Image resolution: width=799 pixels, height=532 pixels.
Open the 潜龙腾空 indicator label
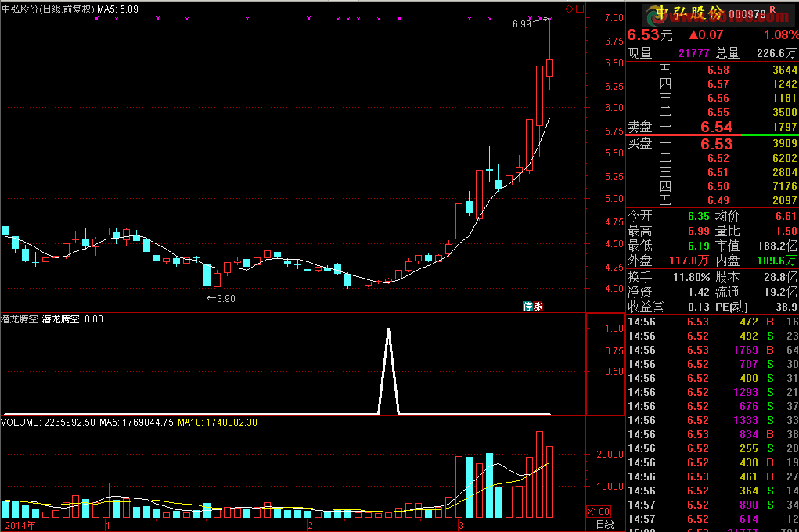[20, 319]
